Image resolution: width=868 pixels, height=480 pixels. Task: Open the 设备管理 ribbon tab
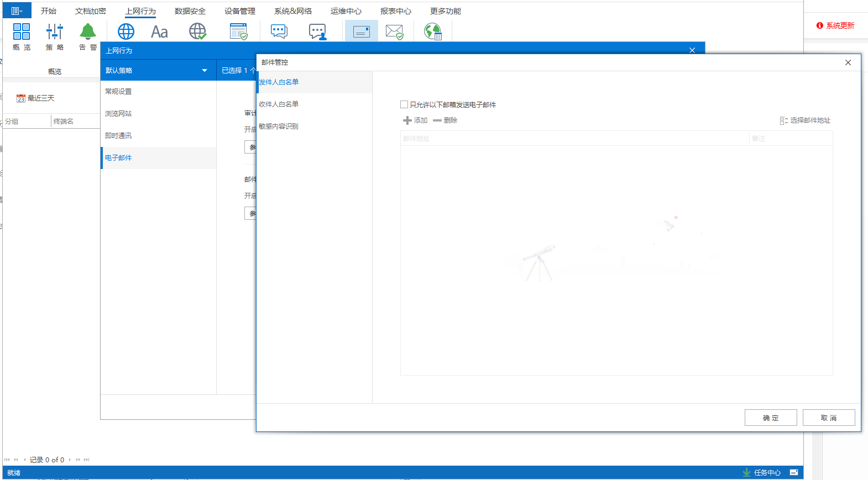pyautogui.click(x=240, y=11)
